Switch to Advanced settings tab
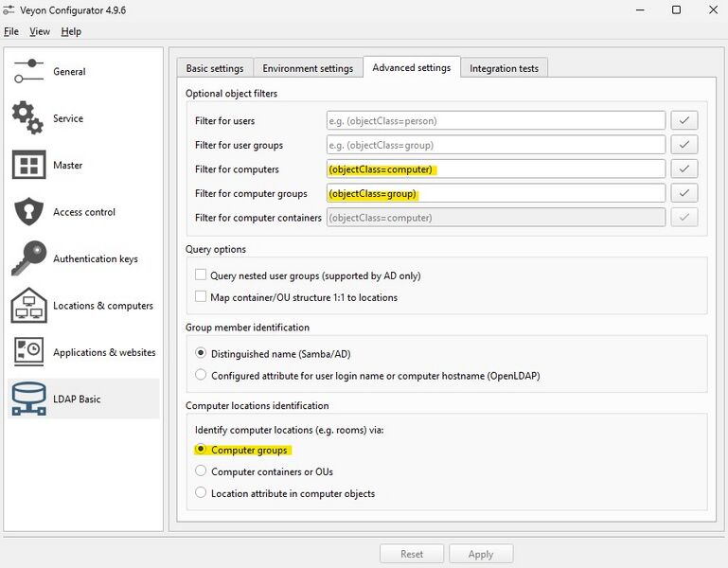Image resolution: width=728 pixels, height=568 pixels. click(412, 67)
